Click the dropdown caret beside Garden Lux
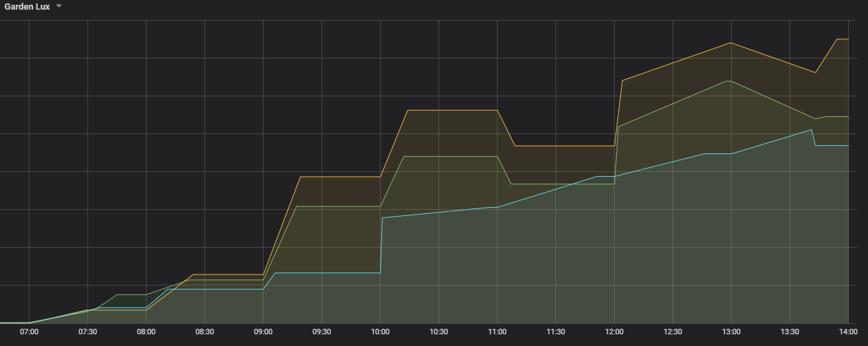Image resolution: width=868 pixels, height=346 pixels. [59, 6]
